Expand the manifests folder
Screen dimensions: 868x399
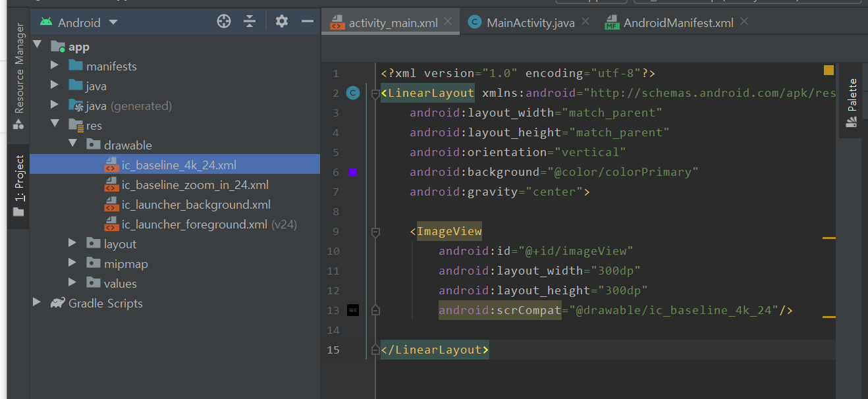point(55,66)
